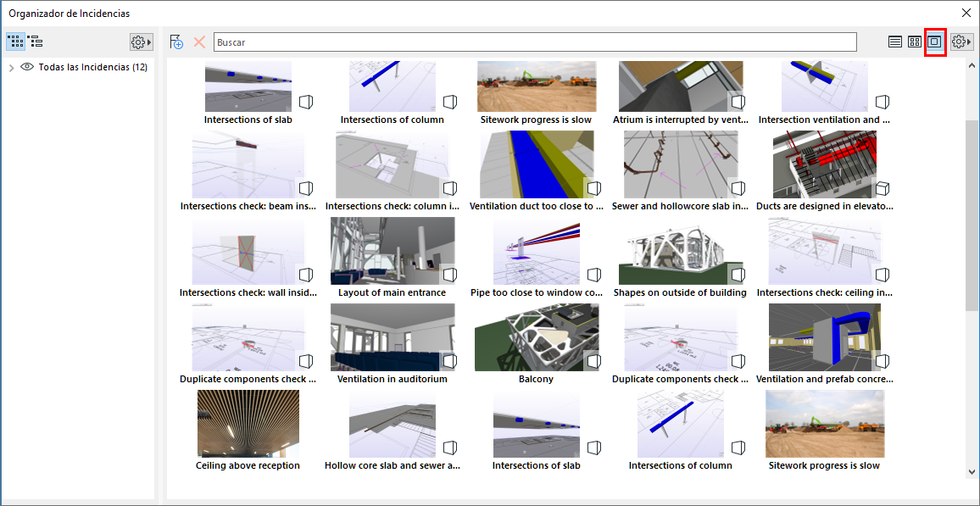Image resolution: width=980 pixels, height=506 pixels.
Task: Click view icon on Ventilation duct too close
Action: [x=594, y=188]
